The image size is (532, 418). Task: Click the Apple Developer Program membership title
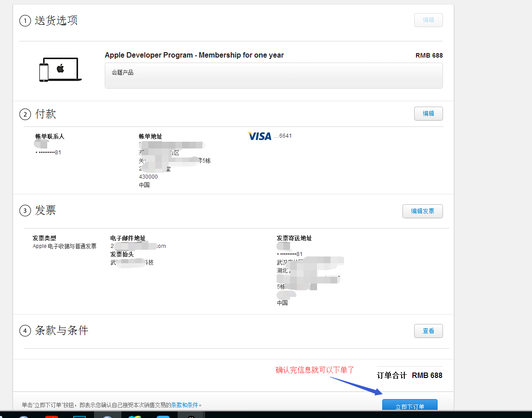[194, 55]
